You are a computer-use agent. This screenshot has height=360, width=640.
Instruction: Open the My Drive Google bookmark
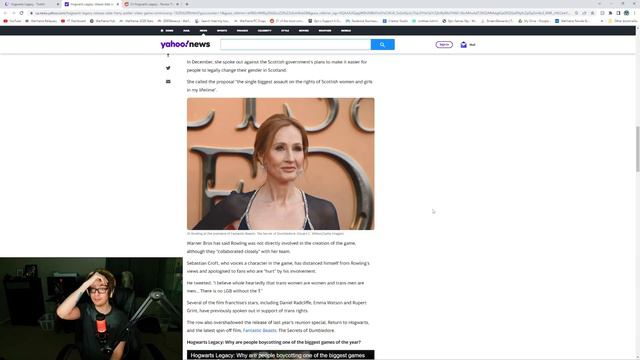coord(534,21)
